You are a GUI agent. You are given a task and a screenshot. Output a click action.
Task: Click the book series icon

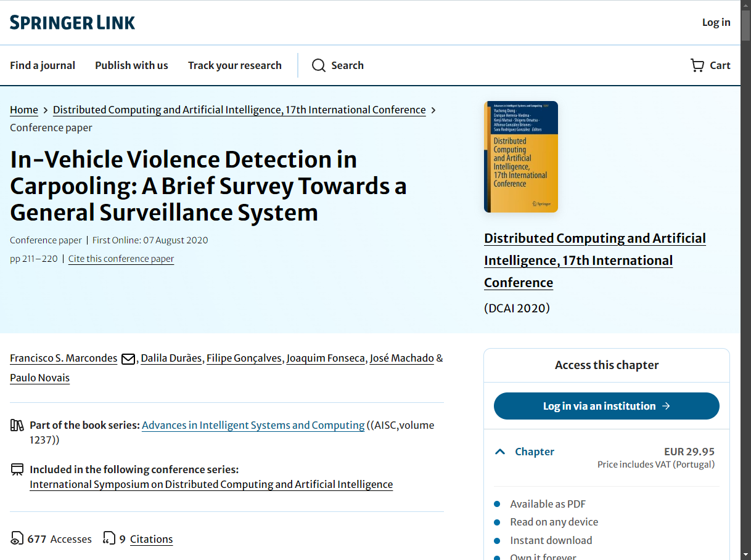(17, 425)
